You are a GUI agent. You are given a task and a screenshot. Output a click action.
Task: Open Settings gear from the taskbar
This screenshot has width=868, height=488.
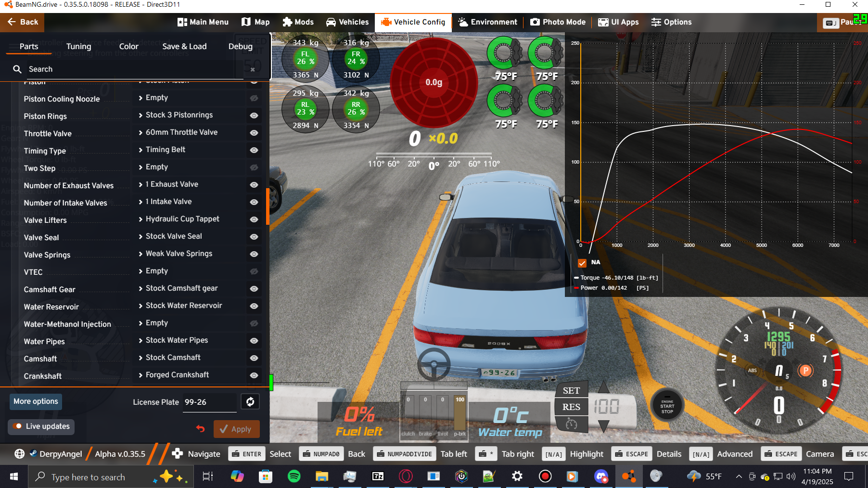point(517,476)
